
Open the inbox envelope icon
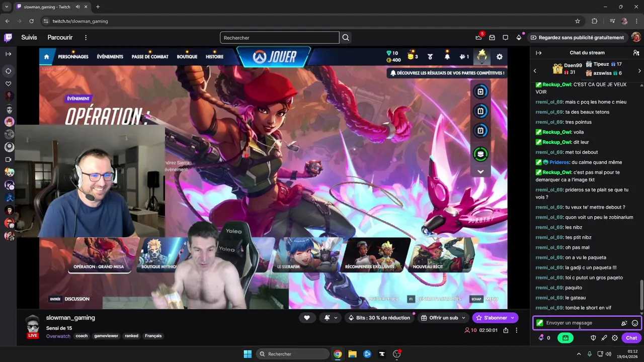pyautogui.click(x=492, y=38)
